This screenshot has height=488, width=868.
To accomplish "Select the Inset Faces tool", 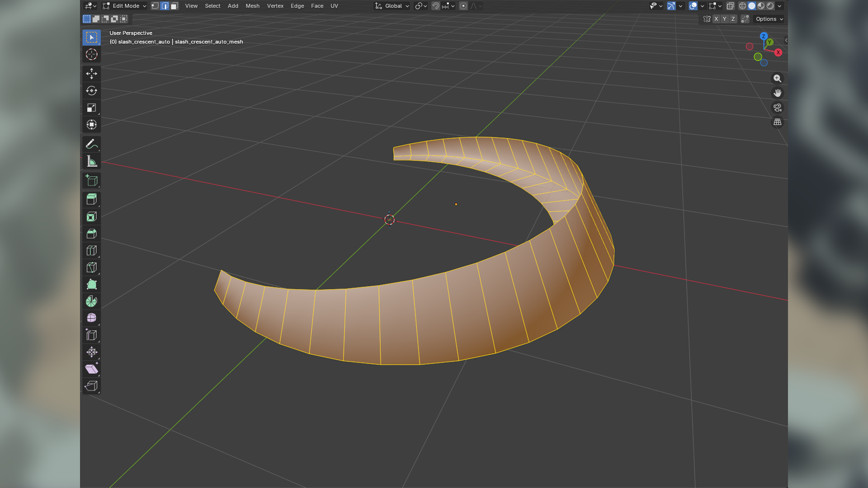I will pyautogui.click(x=91, y=216).
